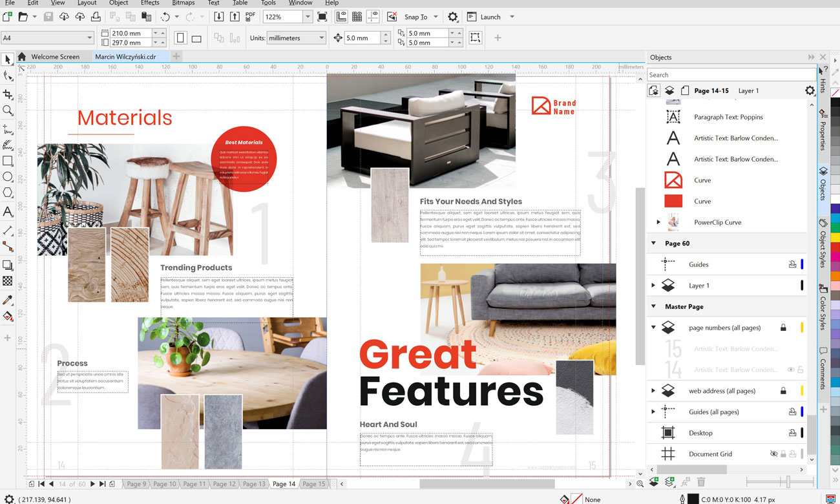Select the Rectangle tool
Image resolution: width=840 pixels, height=504 pixels.
(8, 161)
